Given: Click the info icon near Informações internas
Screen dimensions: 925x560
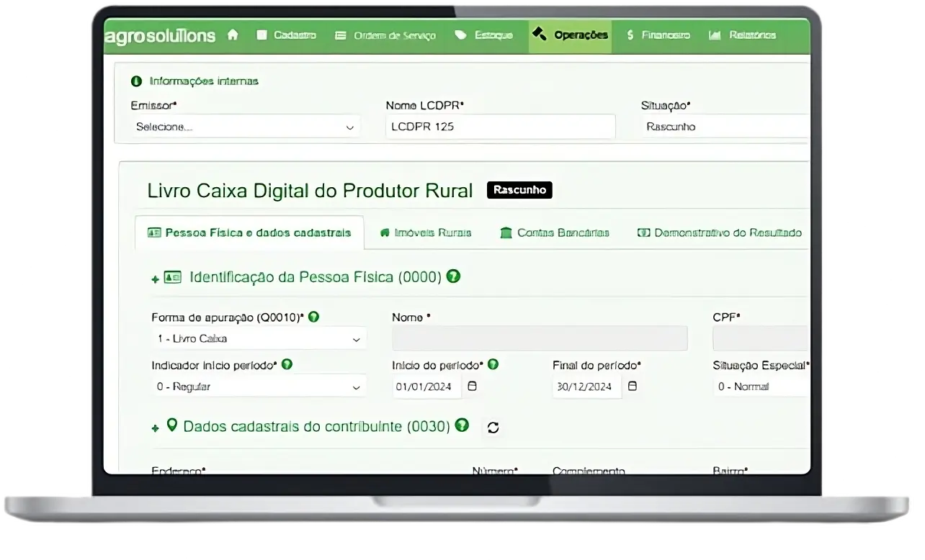Looking at the screenshot, I should pos(136,81).
